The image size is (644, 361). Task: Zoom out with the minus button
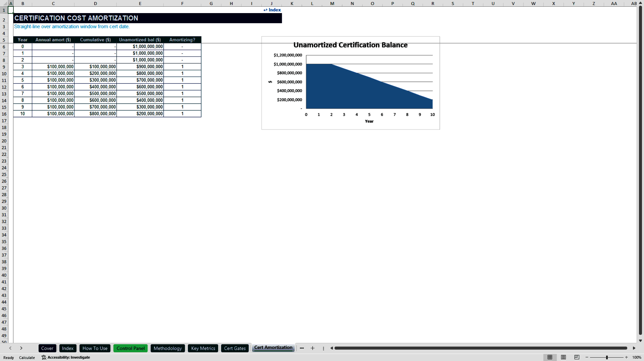tap(587, 357)
